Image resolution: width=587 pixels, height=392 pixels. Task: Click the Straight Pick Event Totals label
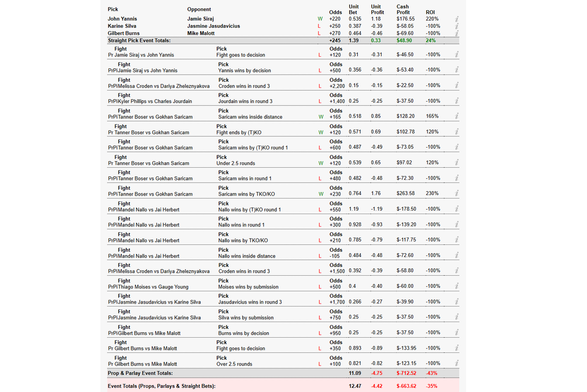[x=139, y=41]
